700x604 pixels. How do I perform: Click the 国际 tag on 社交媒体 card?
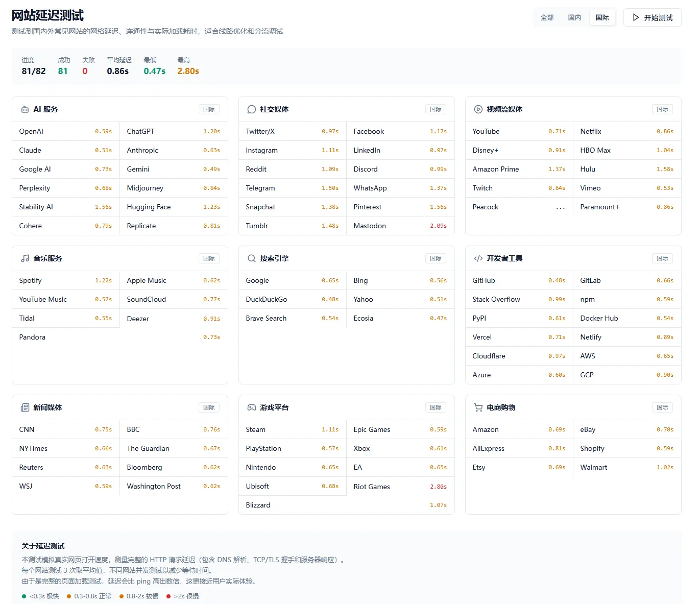coord(436,109)
